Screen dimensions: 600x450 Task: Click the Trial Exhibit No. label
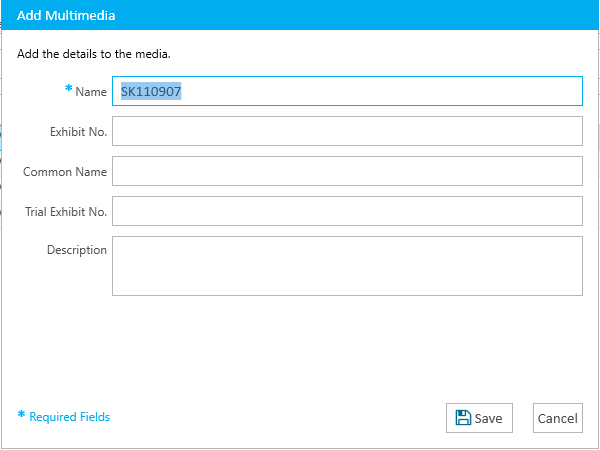66,212
